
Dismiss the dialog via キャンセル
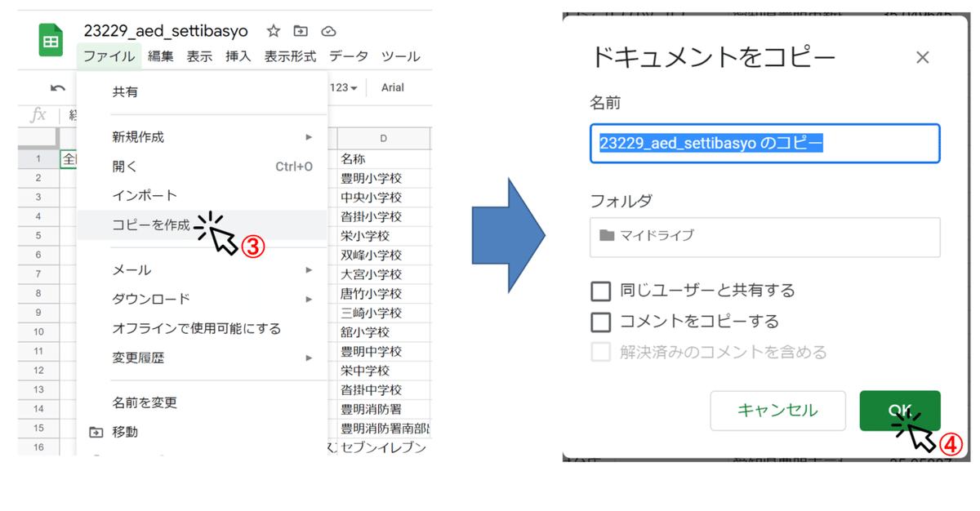point(777,411)
